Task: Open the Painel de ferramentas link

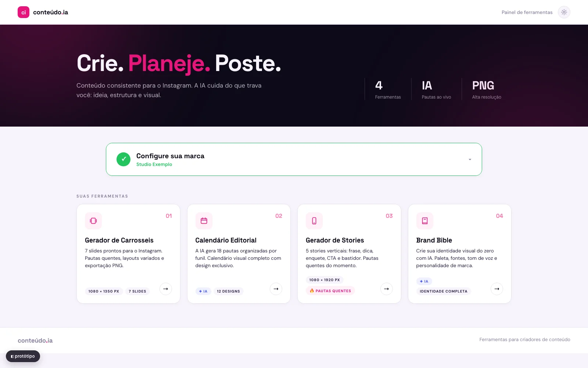Action: (527, 12)
